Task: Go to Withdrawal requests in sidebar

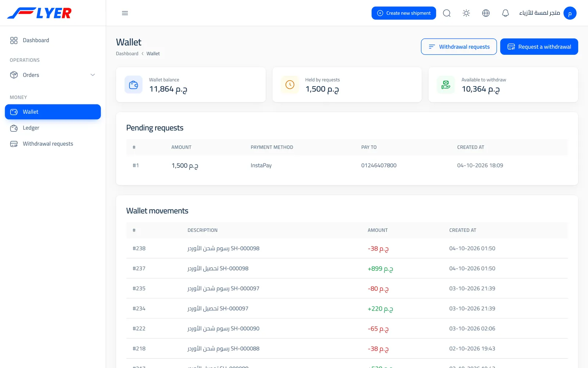Action: [53, 144]
